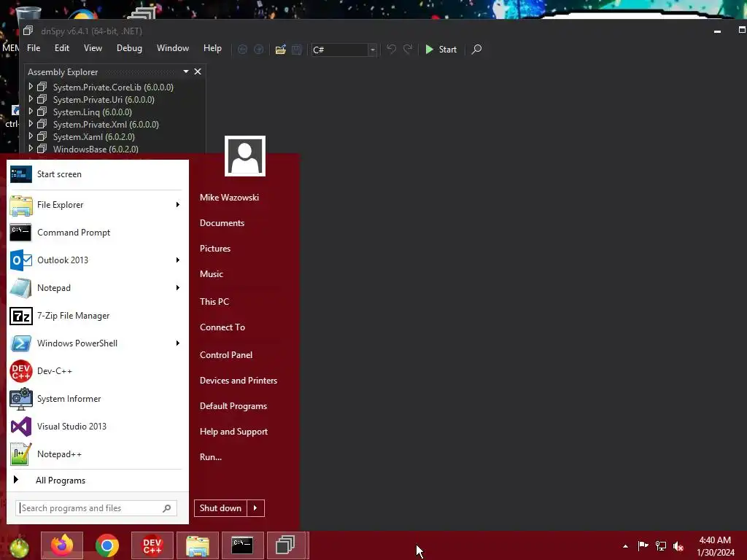Open the View menu in dnSpy
Image resolution: width=747 pixels, height=560 pixels.
click(x=93, y=48)
